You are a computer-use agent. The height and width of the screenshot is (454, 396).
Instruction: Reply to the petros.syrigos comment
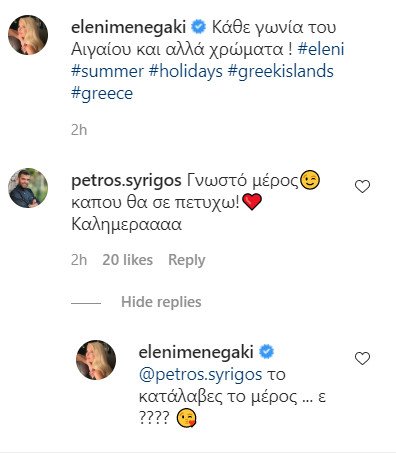point(187,260)
